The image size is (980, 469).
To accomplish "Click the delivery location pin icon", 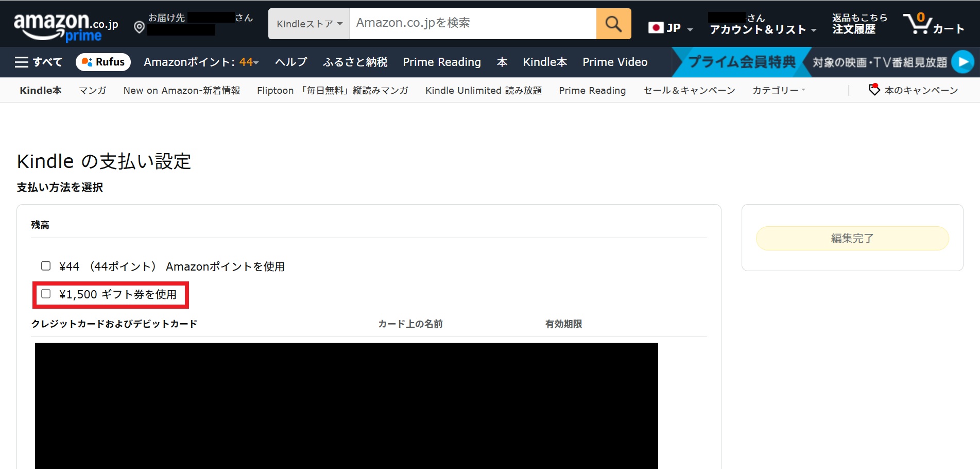I will click(x=139, y=27).
